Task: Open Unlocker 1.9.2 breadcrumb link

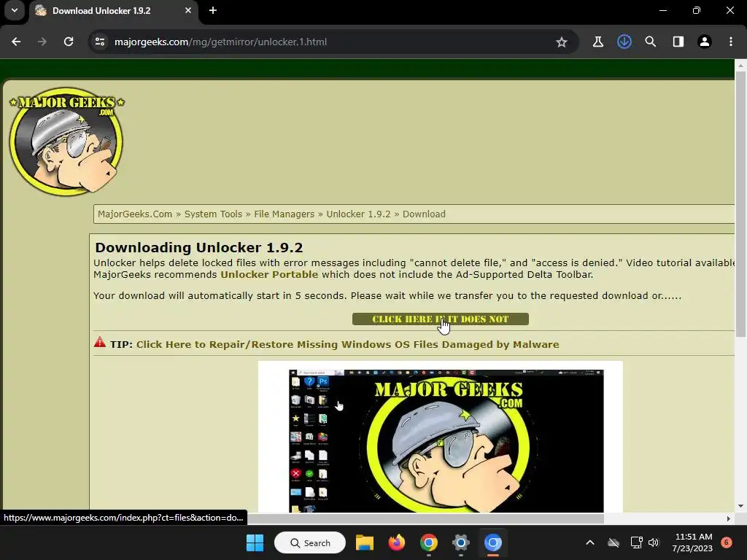Action: point(358,214)
